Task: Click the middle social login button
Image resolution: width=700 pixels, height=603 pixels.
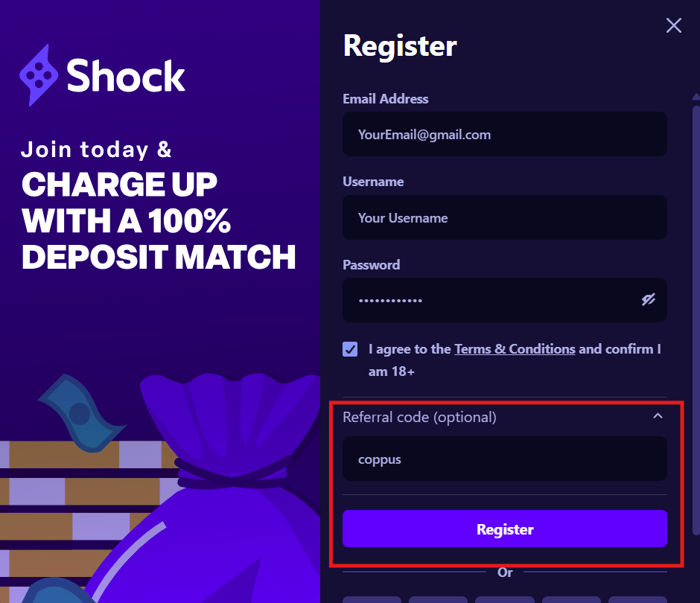Action: tap(505, 599)
